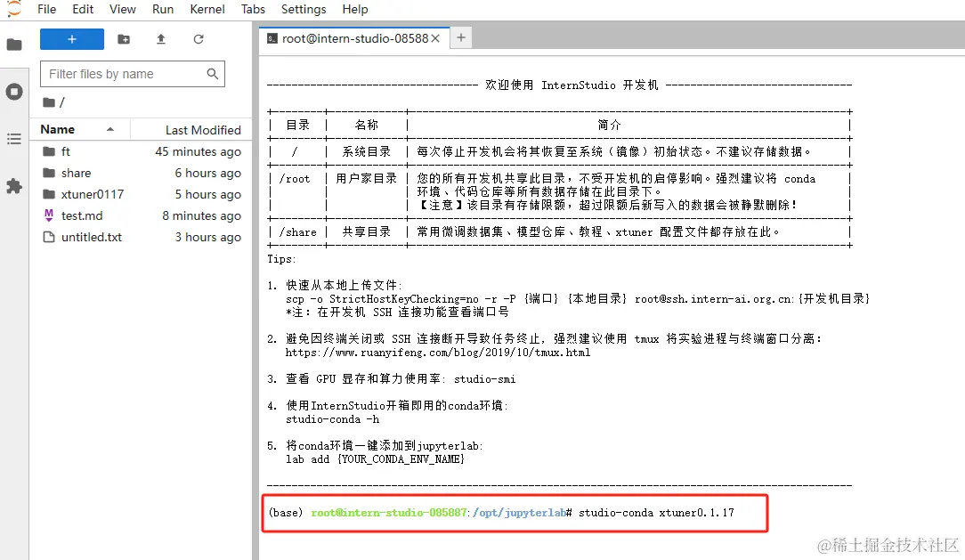Screen dimensions: 965x560
Task: Open the View menu
Action: [123, 9]
